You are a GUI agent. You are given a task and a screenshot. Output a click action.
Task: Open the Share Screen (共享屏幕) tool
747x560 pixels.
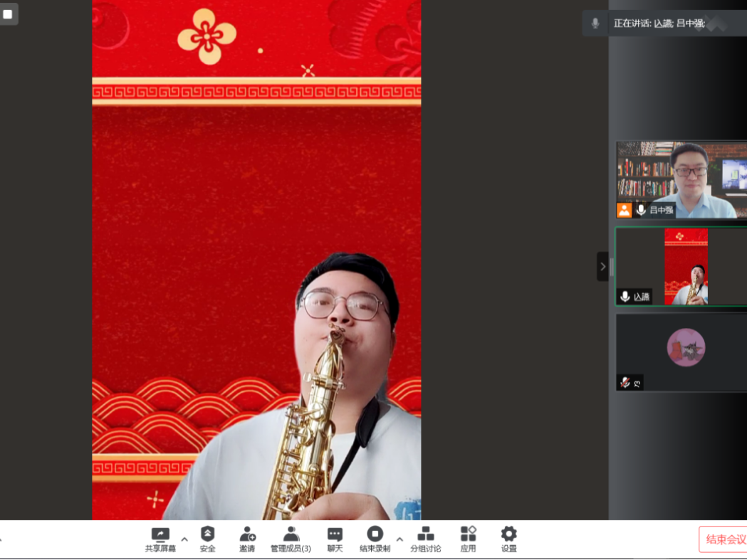(x=160, y=539)
